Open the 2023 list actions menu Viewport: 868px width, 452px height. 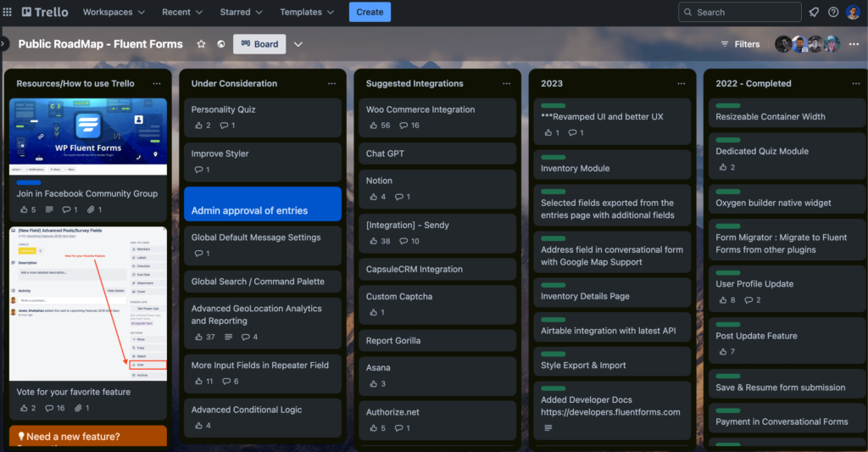tap(682, 84)
